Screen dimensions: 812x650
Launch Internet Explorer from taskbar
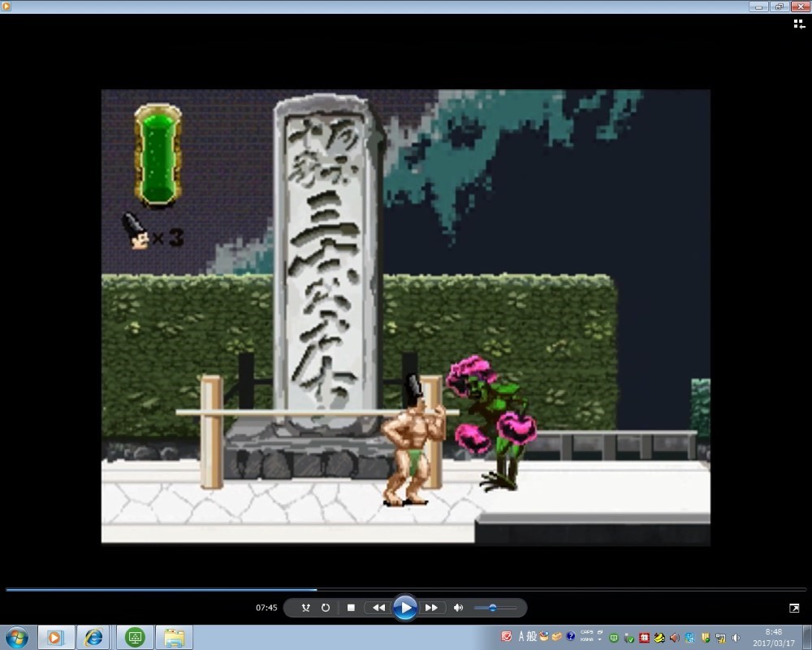93,637
